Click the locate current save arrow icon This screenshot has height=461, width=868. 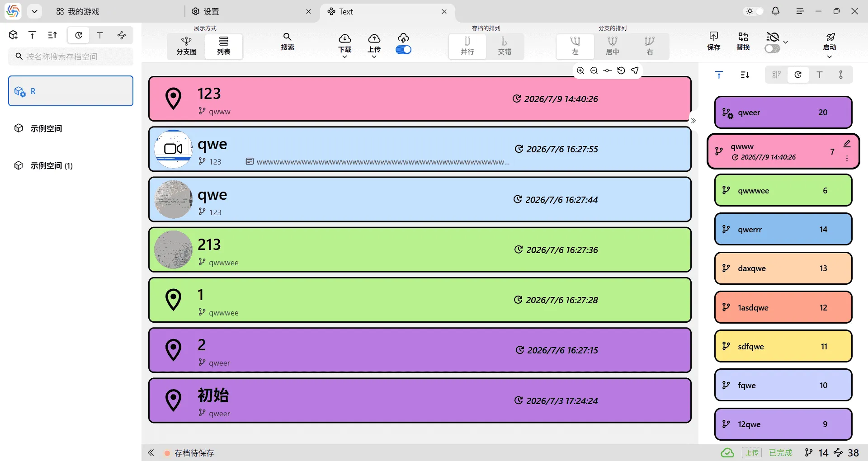[x=635, y=71]
